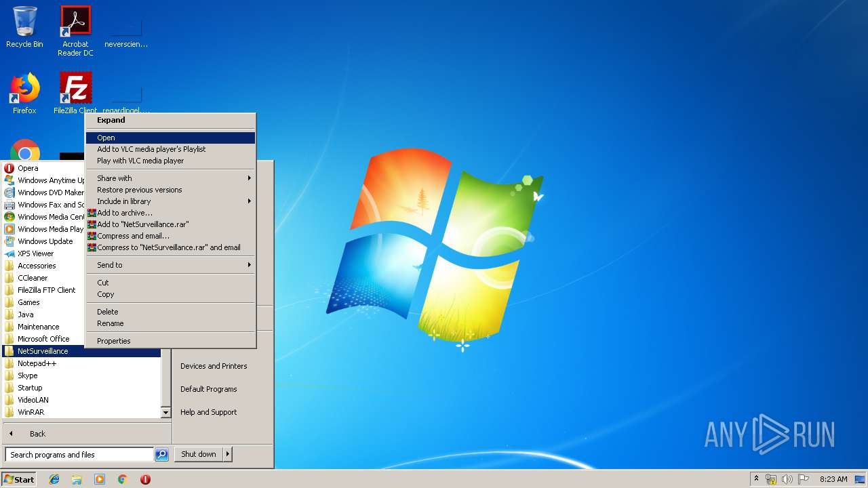Click Windows Media Player icon in list

(x=9, y=229)
